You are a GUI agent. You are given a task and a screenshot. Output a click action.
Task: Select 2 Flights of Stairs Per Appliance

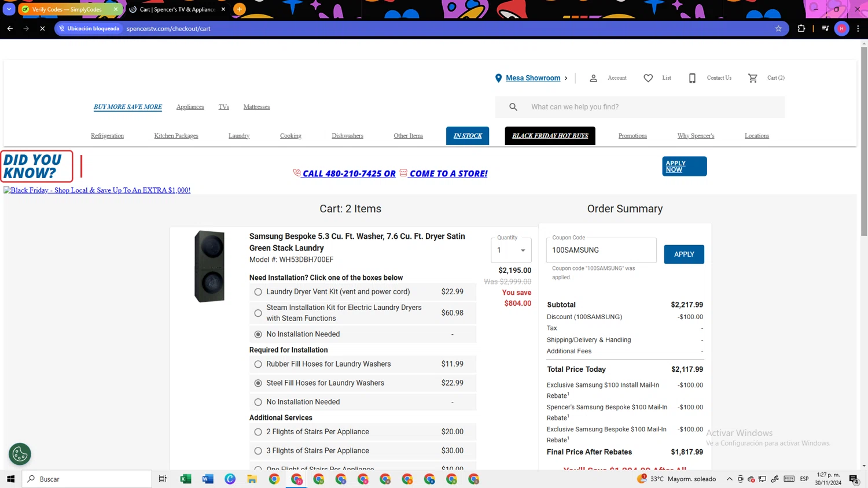258,432
